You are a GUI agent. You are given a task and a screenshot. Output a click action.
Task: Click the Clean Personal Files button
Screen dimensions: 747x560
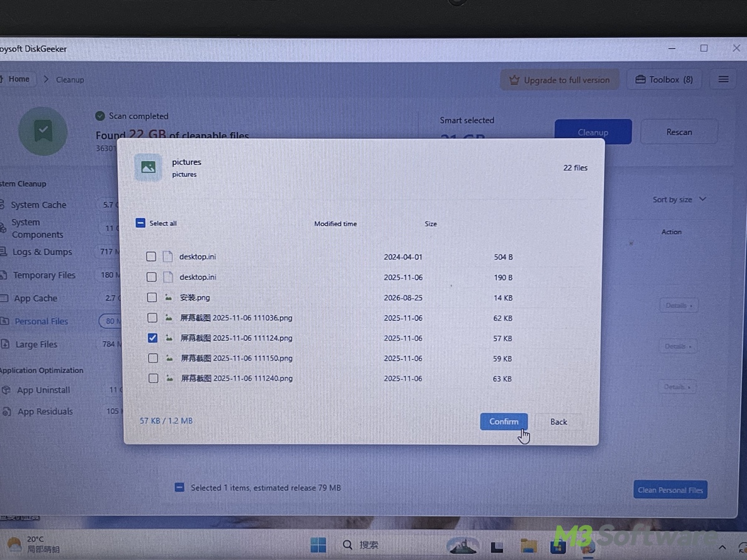670,490
